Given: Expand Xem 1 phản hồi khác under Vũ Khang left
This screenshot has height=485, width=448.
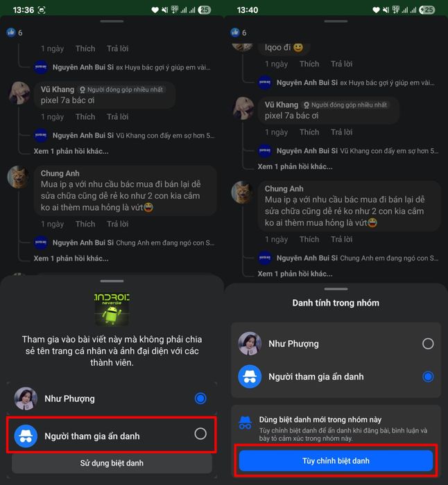Looking at the screenshot, I should pyautogui.click(x=71, y=151).
